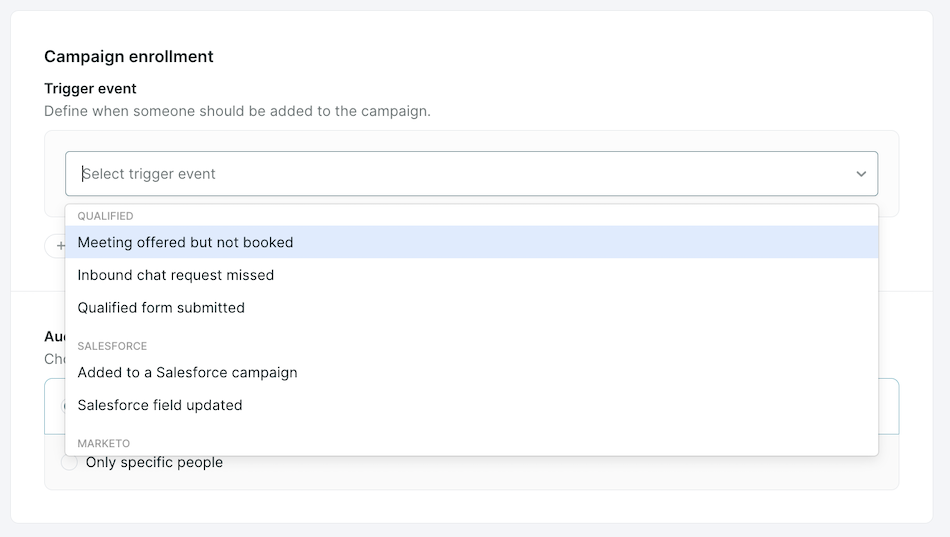Viewport: 950px width, 537px height.
Task: Select the 'Only specific people' radio button
Action: point(69,462)
